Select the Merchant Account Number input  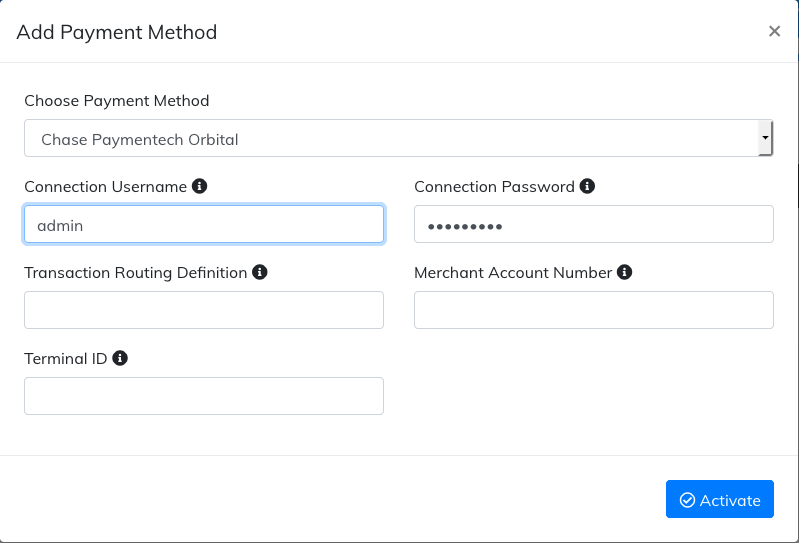pos(594,310)
